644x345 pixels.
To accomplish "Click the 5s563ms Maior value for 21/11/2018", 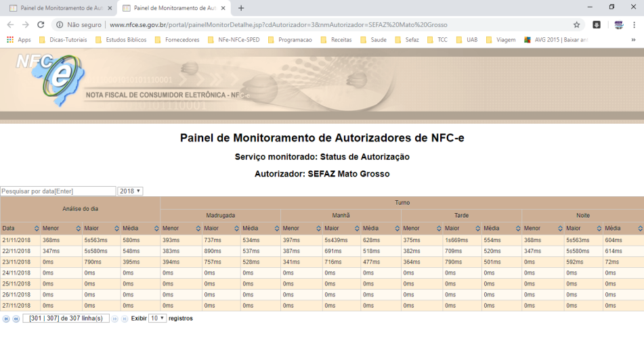I will (x=95, y=240).
